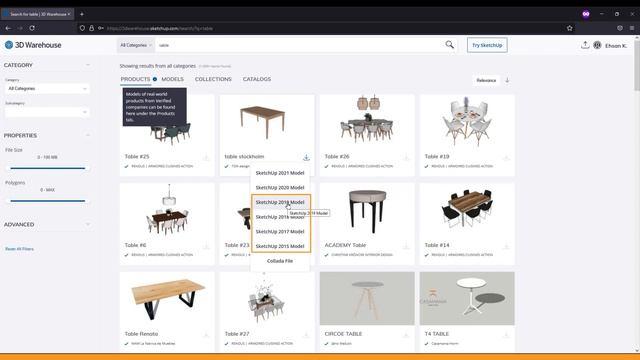Select SketchUp 2021 Model option

point(280,173)
